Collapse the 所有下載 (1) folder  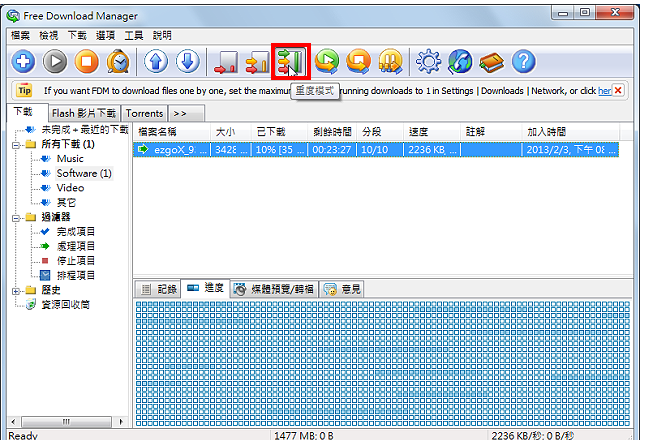pos(16,145)
